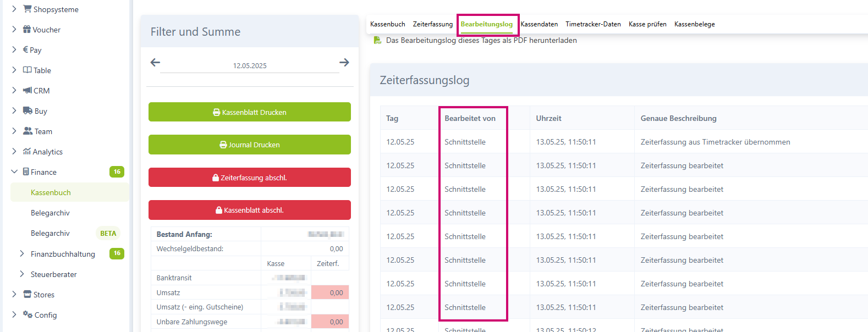Click the Analytics chart icon

pyautogui.click(x=26, y=151)
